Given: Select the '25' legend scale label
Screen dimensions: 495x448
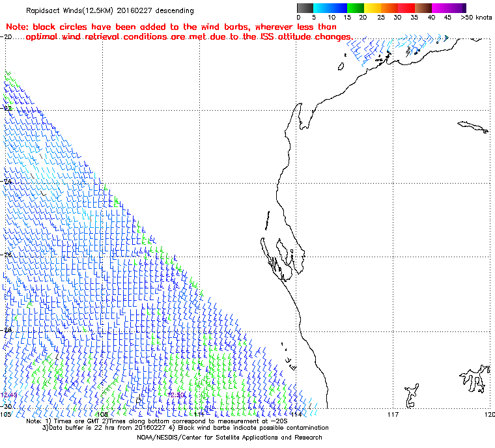Looking at the screenshot, I should coord(381,18).
